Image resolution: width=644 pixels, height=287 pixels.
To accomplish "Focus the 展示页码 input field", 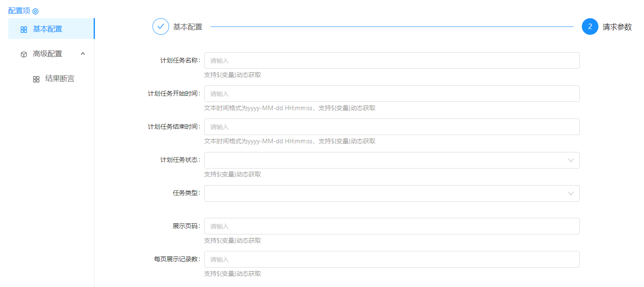I will click(392, 226).
